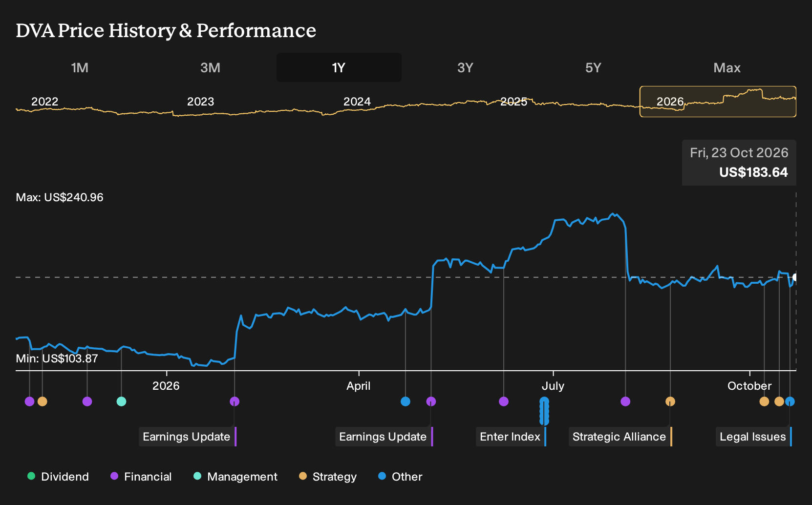Click the first purple marker at chart start
The height and width of the screenshot is (505, 812).
[x=30, y=401]
